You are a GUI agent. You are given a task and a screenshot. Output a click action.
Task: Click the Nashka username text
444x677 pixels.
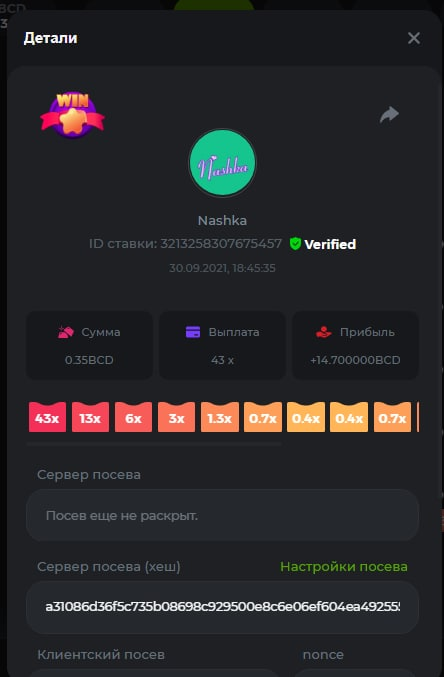click(x=222, y=221)
